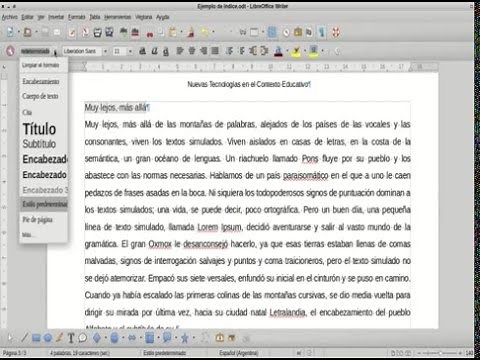
Task: Select the Stars shapes tool
Action: click(184, 338)
